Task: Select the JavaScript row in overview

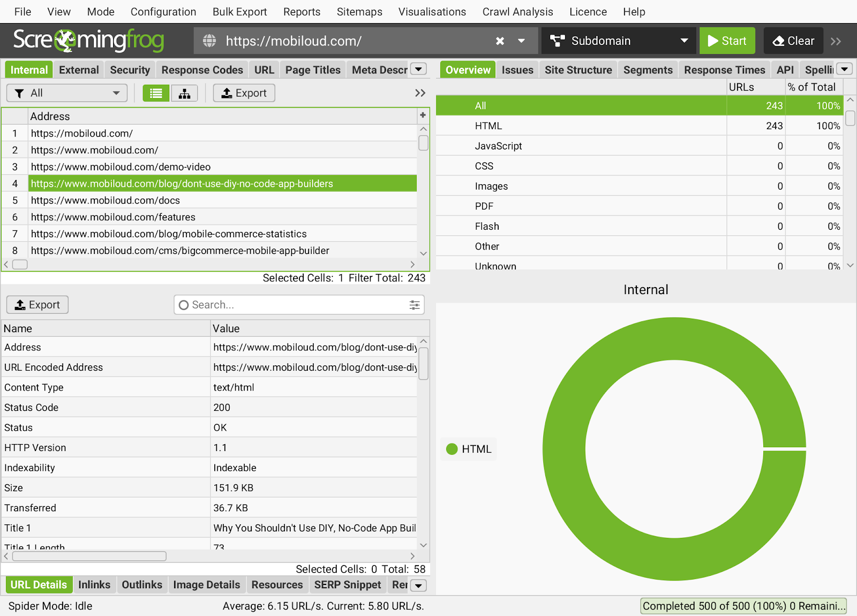Action: click(640, 146)
